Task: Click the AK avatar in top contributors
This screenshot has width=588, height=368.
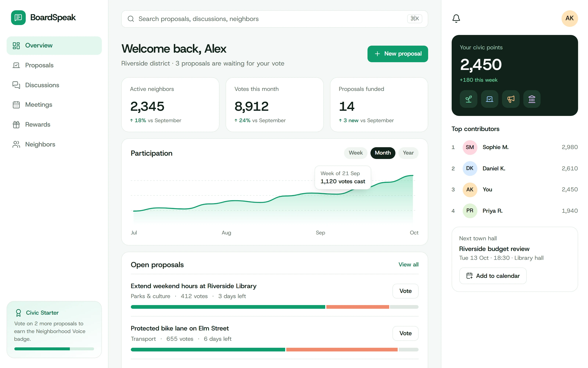Action: (470, 190)
